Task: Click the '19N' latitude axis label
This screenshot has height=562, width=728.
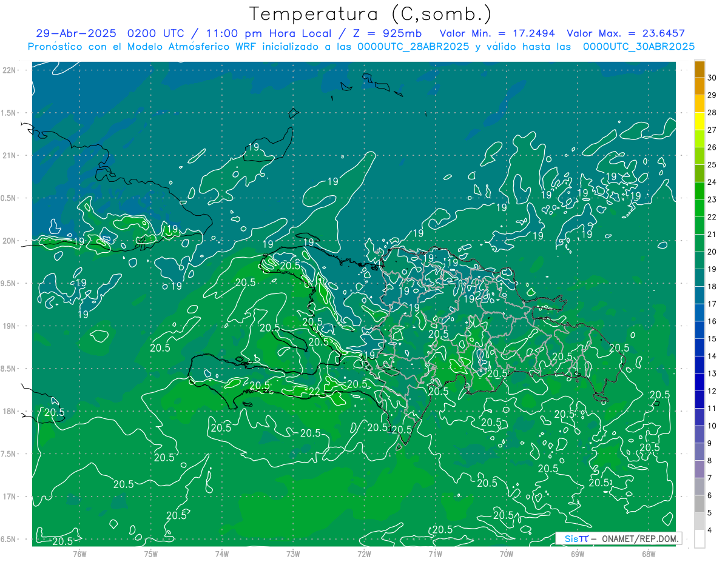Action: [9, 326]
